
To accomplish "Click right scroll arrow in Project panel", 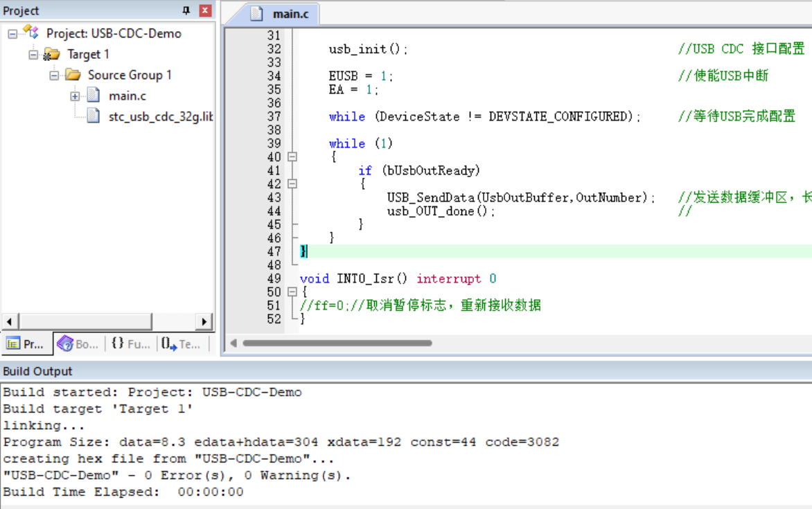I will (x=204, y=321).
